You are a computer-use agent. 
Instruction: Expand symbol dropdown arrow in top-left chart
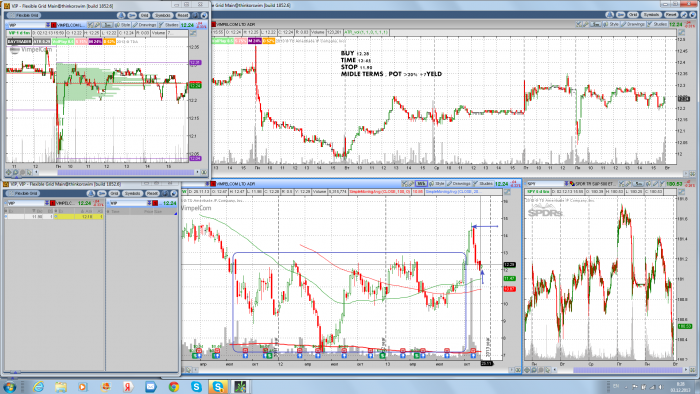point(48,25)
